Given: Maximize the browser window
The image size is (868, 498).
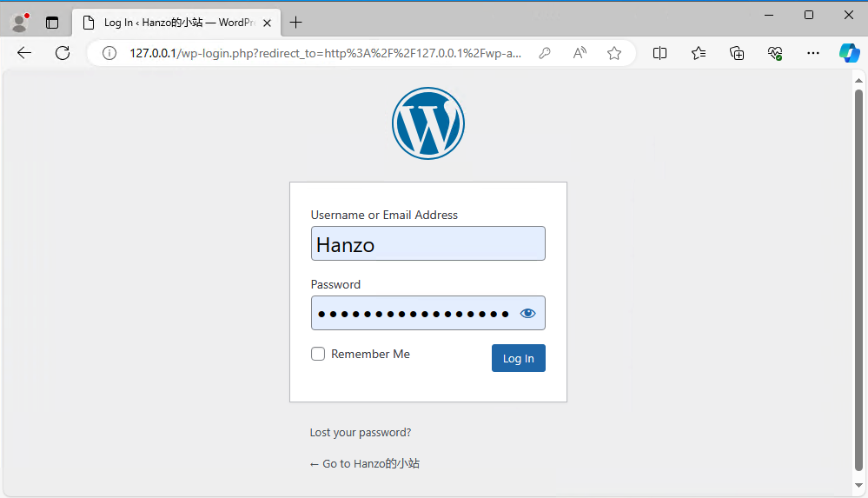Looking at the screenshot, I should click(x=809, y=15).
